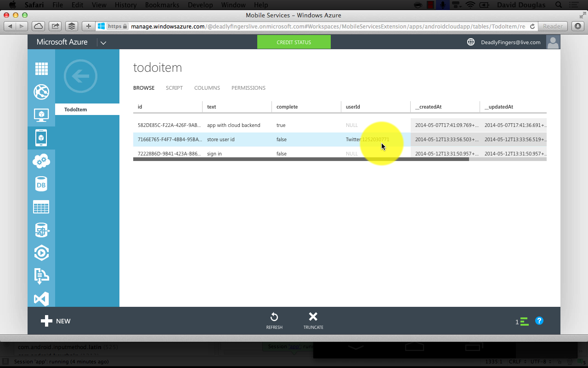Viewport: 588px width, 368px height.
Task: Sort by the text column header
Action: pyautogui.click(x=237, y=107)
